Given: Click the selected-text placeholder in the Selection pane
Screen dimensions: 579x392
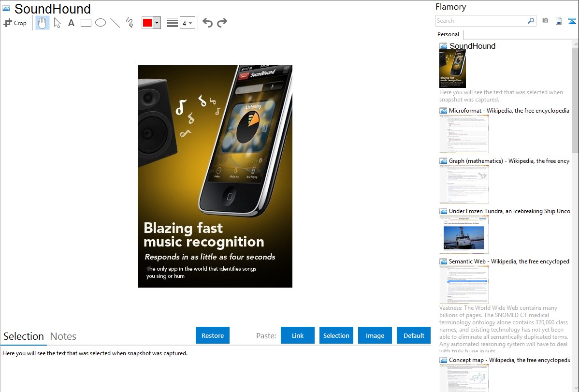Looking at the screenshot, I should (x=95, y=353).
